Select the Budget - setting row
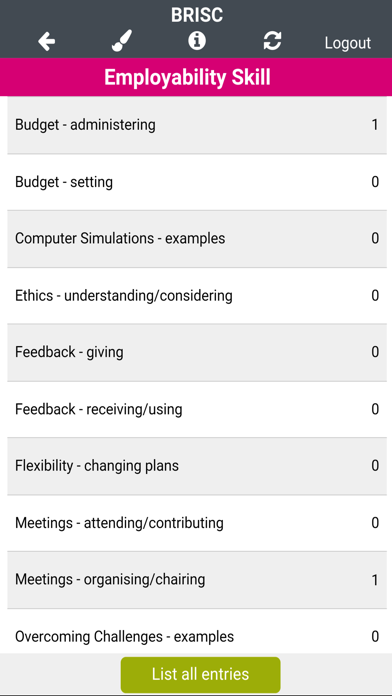 click(197, 182)
